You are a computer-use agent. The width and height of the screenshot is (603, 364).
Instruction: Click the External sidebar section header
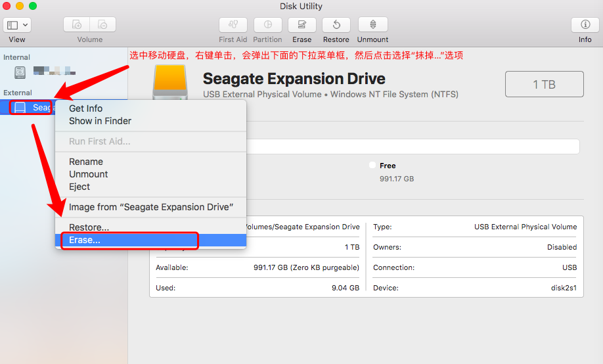tap(18, 93)
